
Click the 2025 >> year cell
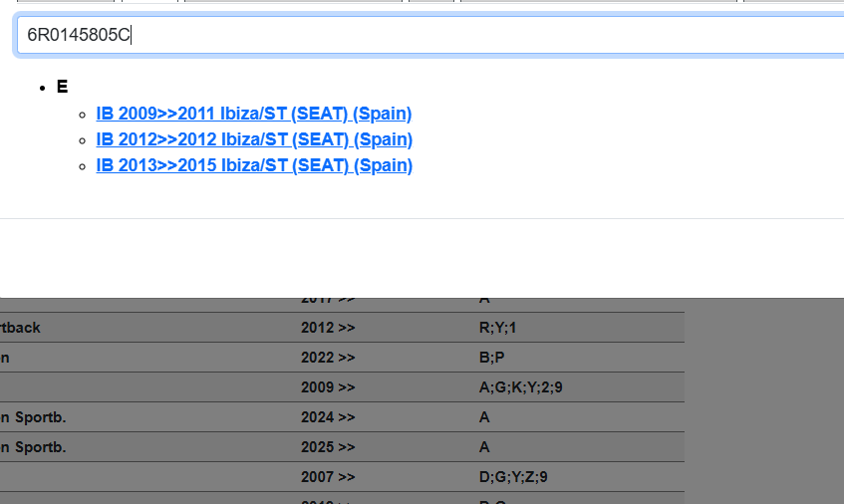tap(328, 447)
